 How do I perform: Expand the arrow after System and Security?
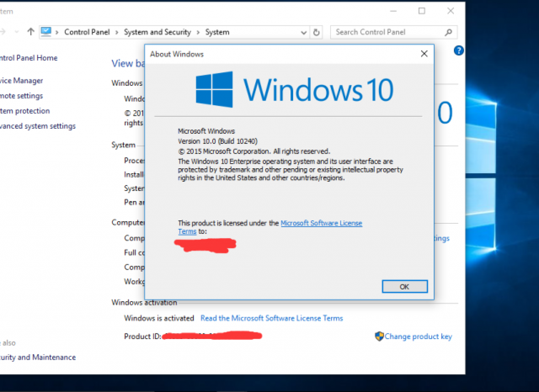198,32
